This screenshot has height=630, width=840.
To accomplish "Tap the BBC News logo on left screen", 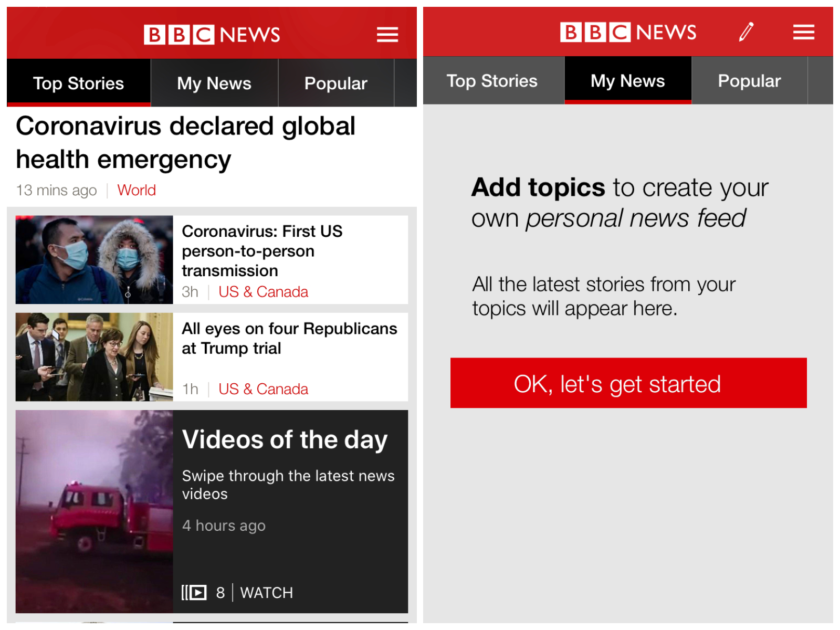I will tap(212, 35).
